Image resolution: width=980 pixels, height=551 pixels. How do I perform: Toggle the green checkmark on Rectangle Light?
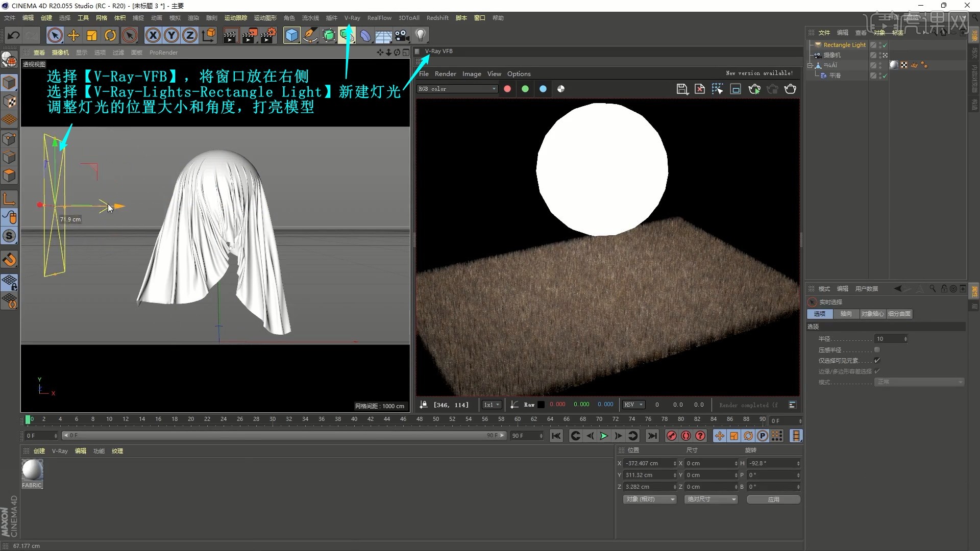click(x=885, y=44)
